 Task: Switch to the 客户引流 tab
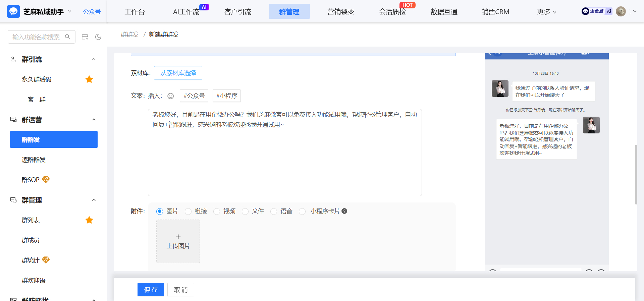[x=238, y=12]
